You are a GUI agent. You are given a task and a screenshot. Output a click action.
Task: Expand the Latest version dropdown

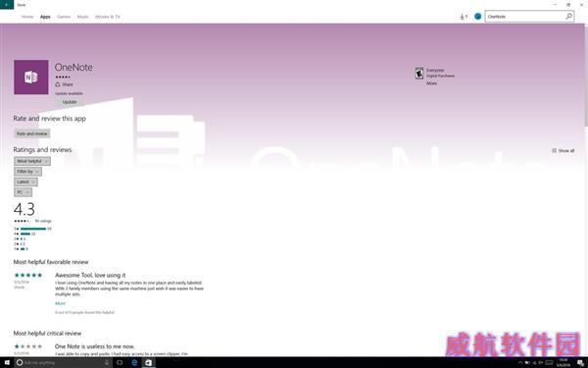pos(25,182)
